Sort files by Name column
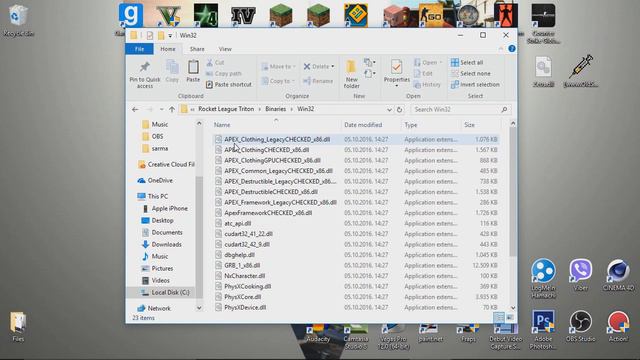 tap(222, 125)
